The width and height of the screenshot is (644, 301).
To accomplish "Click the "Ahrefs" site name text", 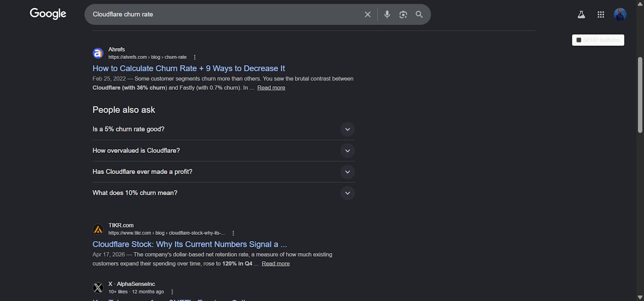I will [x=117, y=50].
